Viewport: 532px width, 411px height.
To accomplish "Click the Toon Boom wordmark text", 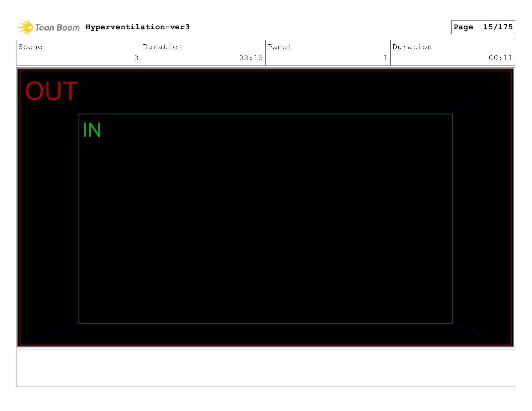I will pos(57,28).
